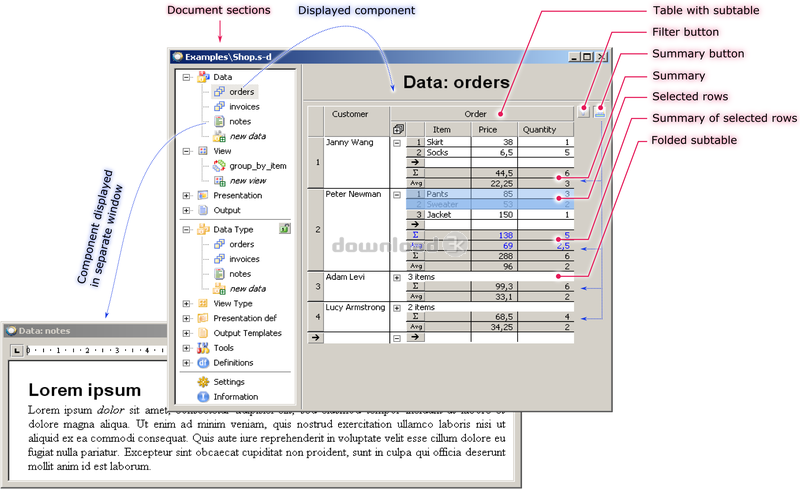The width and height of the screenshot is (800, 489).
Task: Select row header 3 for Adam Levi
Action: click(316, 286)
